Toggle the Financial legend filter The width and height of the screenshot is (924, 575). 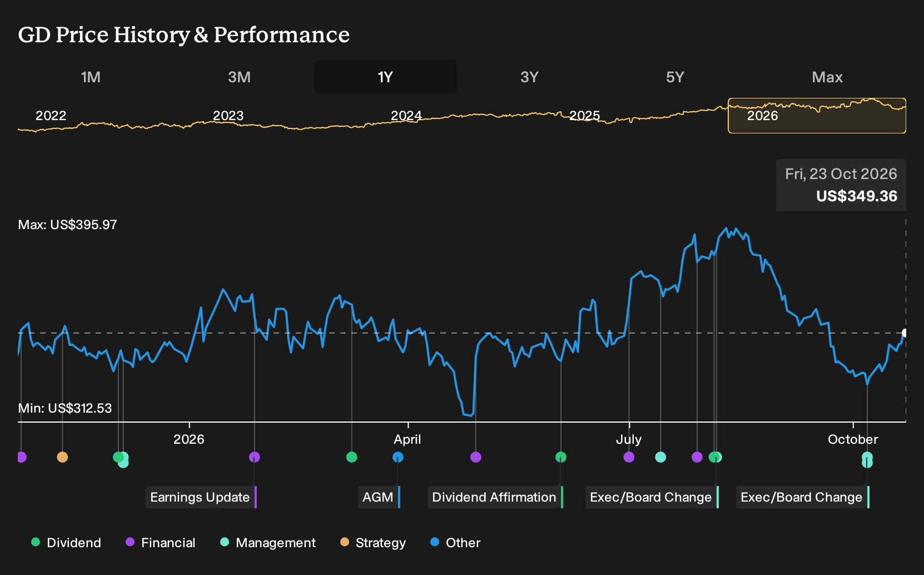[x=160, y=543]
